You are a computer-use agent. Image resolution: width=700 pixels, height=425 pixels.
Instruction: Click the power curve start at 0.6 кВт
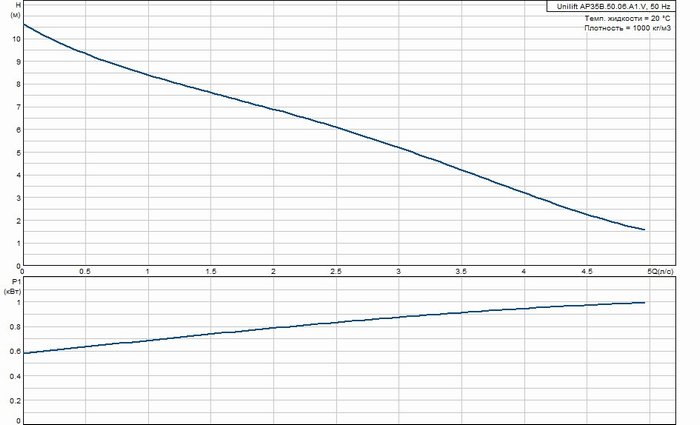click(x=24, y=353)
